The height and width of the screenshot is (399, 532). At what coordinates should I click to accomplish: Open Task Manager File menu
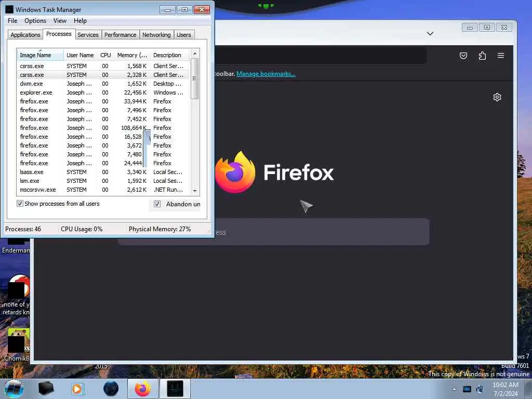12,21
